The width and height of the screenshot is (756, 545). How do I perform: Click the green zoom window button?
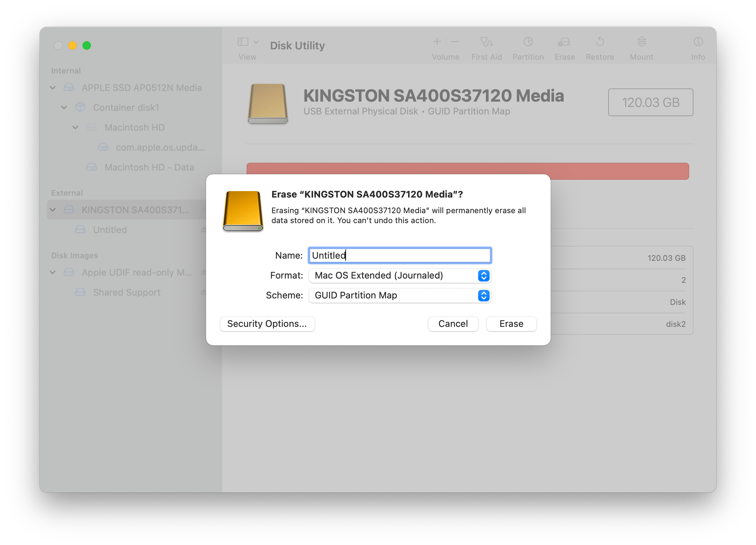click(x=87, y=45)
